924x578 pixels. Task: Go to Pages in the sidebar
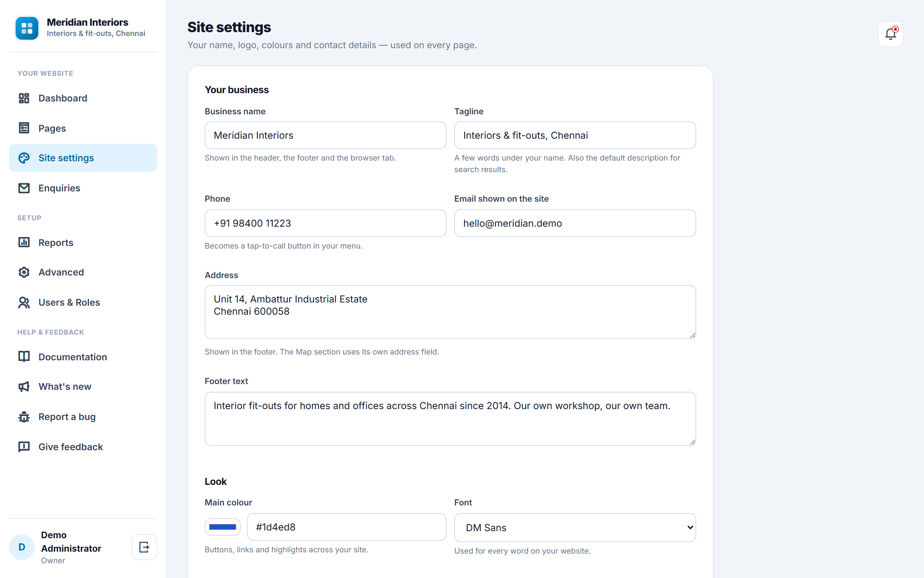pos(83,128)
